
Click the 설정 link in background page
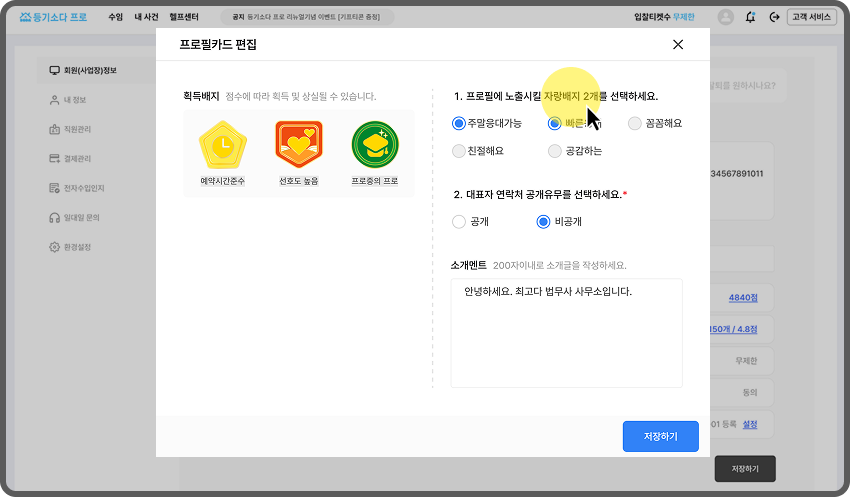tap(750, 424)
